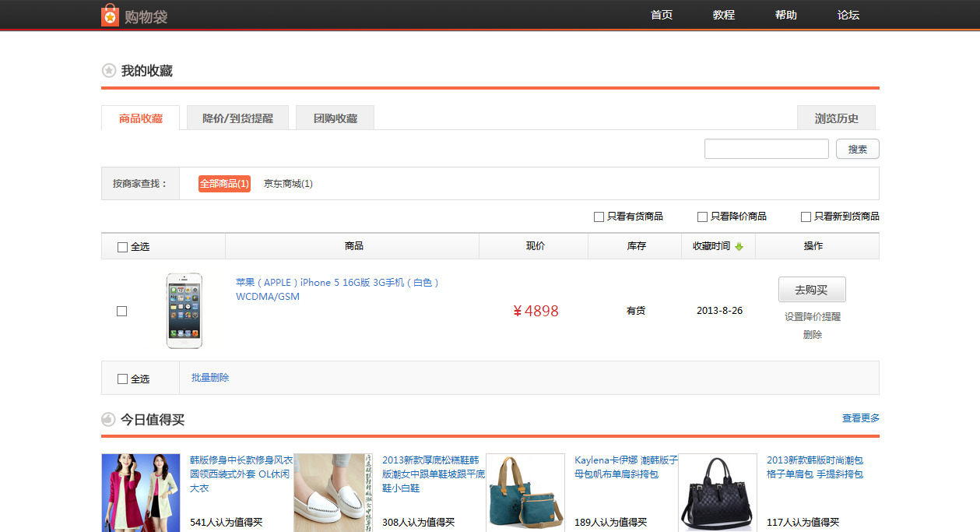Image resolution: width=980 pixels, height=532 pixels.
Task: Click the iPhone 5 product thumbnail
Action: pyautogui.click(x=184, y=311)
